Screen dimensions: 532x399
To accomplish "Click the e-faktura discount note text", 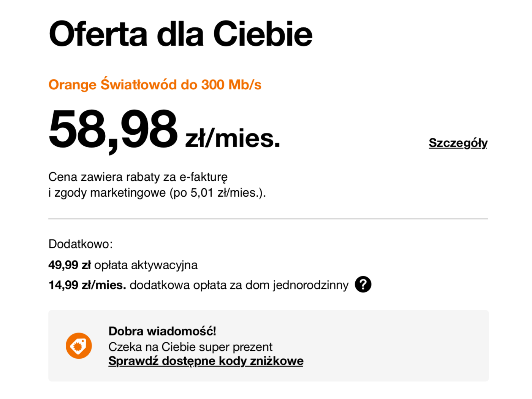I will point(138,177).
